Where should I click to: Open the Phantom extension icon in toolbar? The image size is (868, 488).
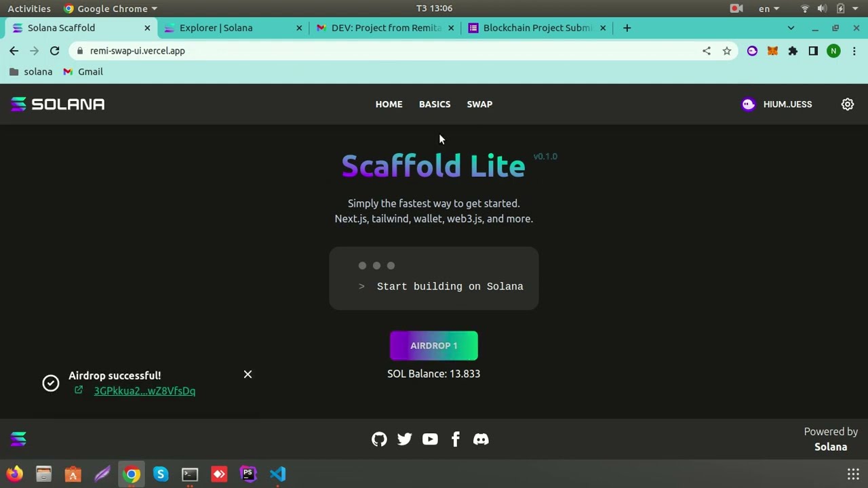[752, 51]
